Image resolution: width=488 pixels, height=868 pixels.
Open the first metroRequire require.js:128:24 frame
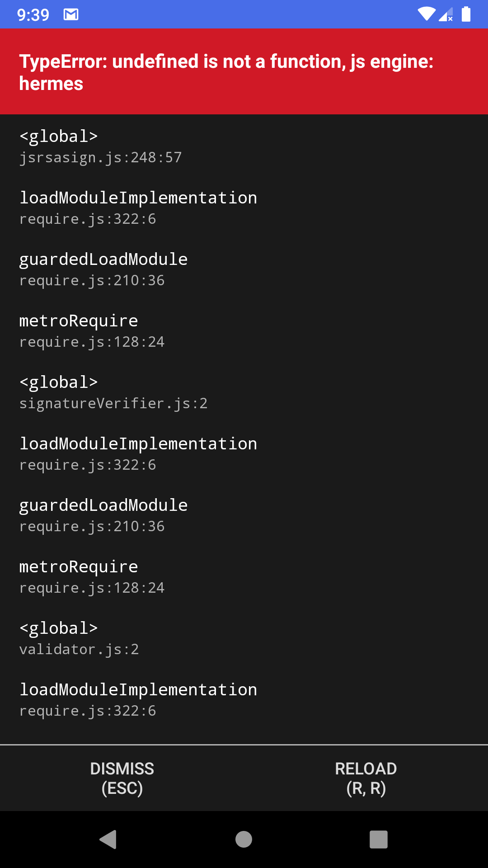244,331
